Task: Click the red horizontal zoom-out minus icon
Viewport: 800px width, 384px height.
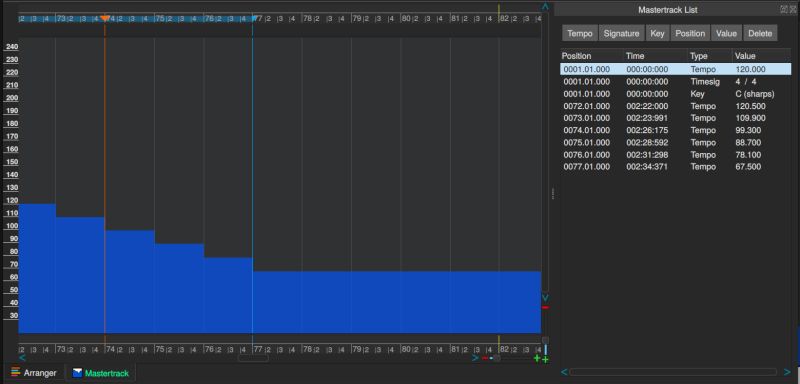Action: [485, 358]
